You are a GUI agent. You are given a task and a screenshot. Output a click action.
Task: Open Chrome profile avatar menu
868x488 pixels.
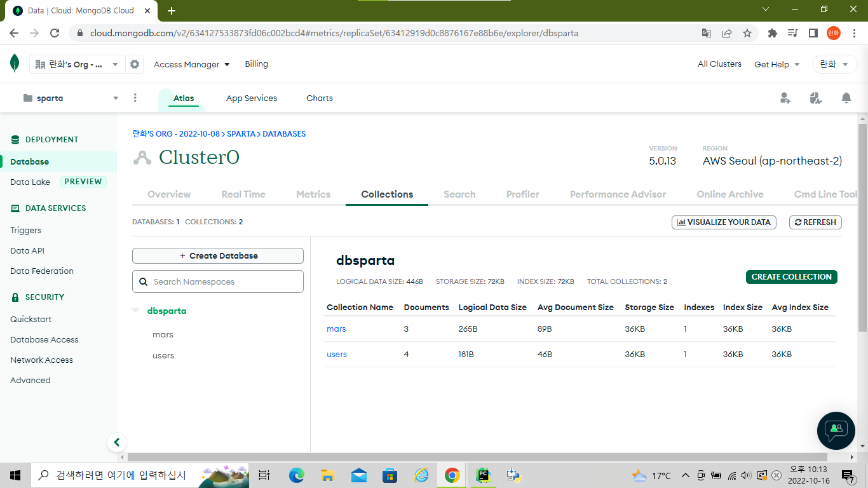pos(834,33)
